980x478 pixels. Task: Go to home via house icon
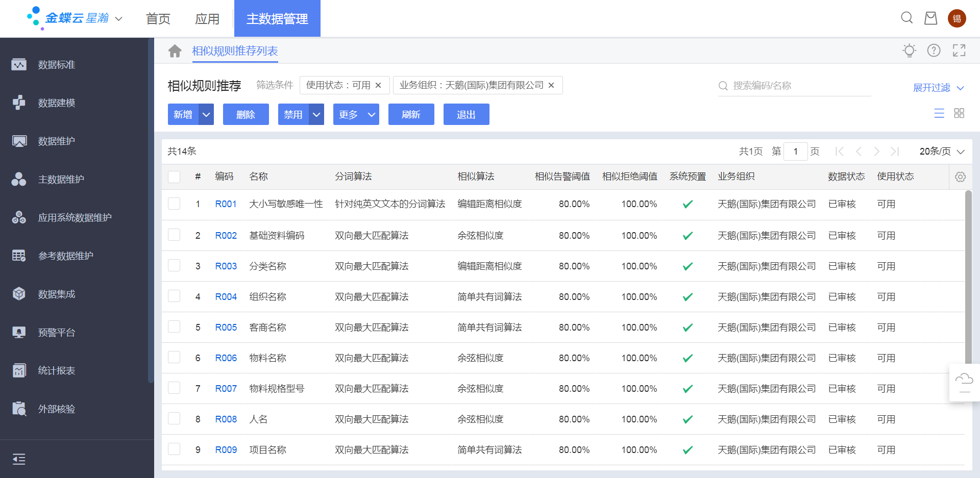point(175,51)
